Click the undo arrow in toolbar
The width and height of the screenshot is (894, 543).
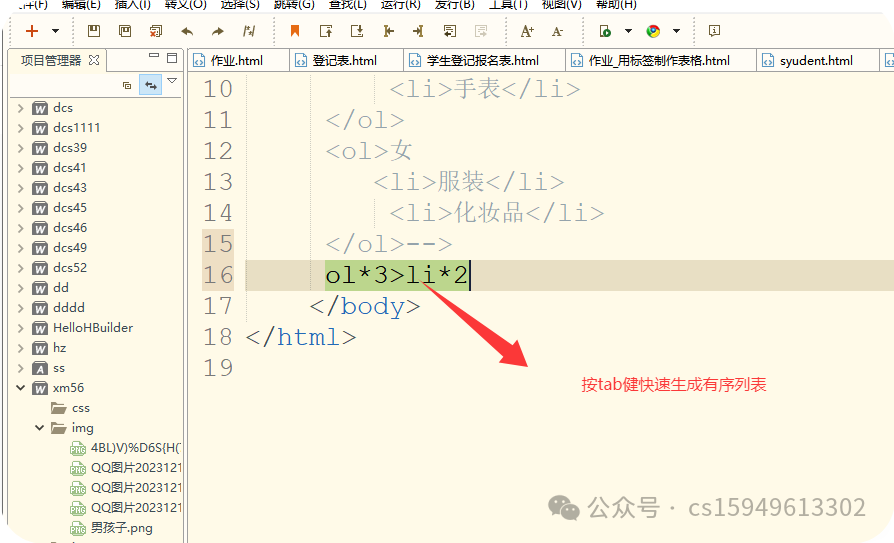(187, 31)
